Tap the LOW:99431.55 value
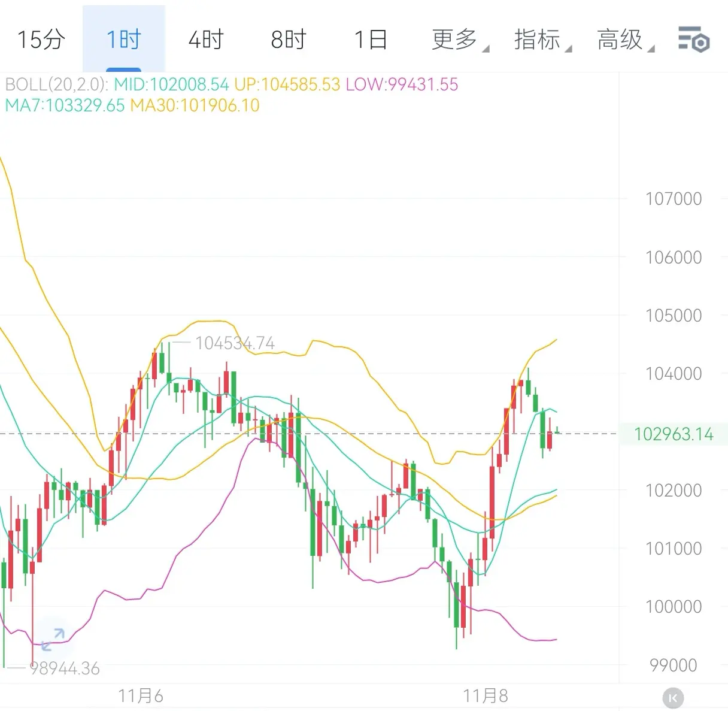 (402, 84)
